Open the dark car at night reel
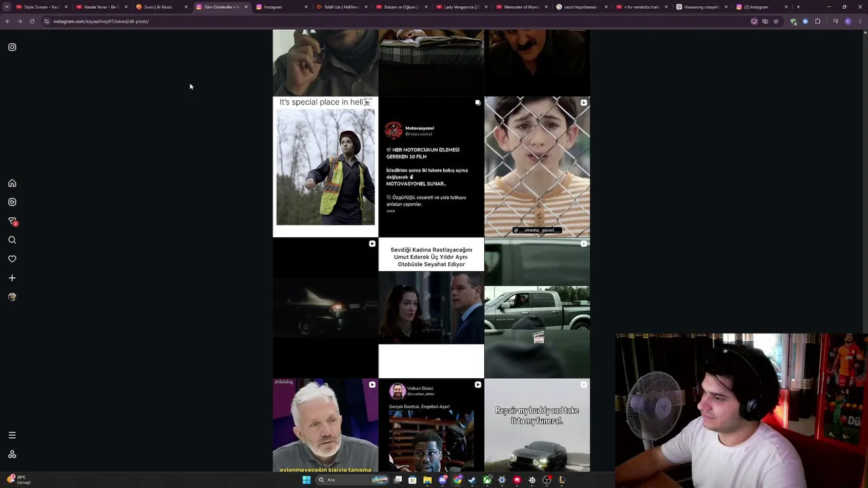 coord(325,308)
